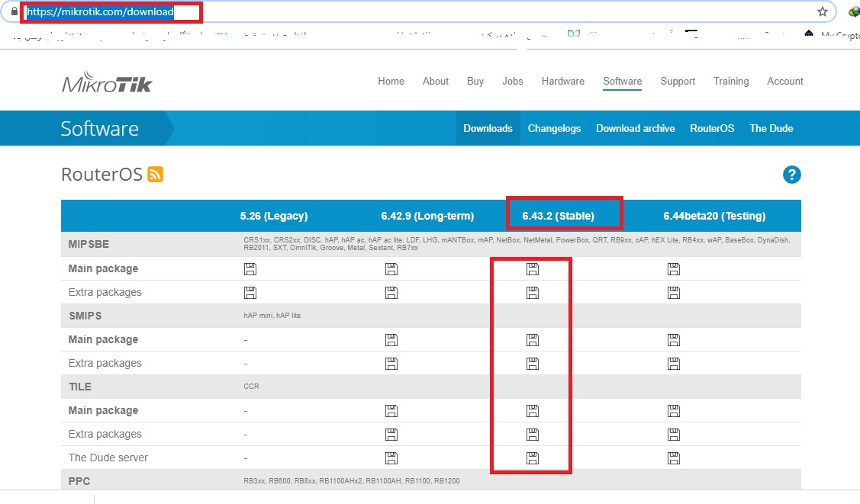The image size is (860, 504).
Task: Download MIPSBE Extra packages 5.26 Legacy
Action: point(250,293)
